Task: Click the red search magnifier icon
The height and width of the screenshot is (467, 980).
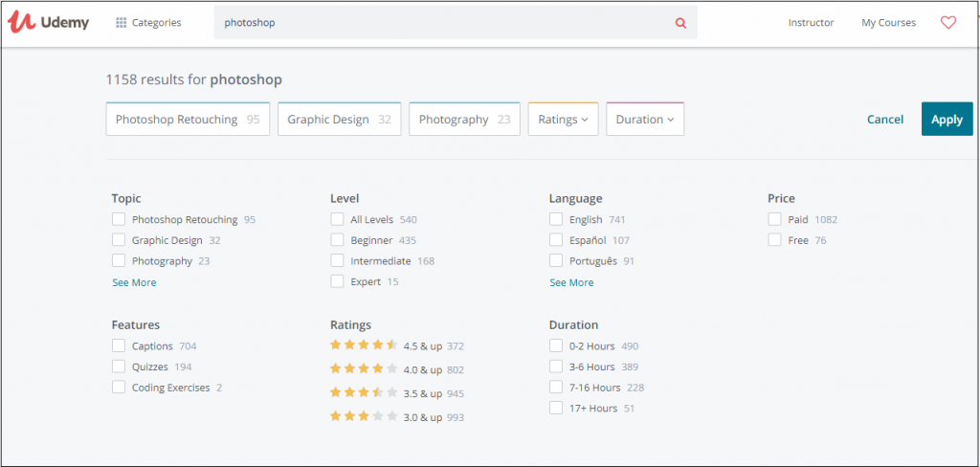Action: (x=680, y=23)
